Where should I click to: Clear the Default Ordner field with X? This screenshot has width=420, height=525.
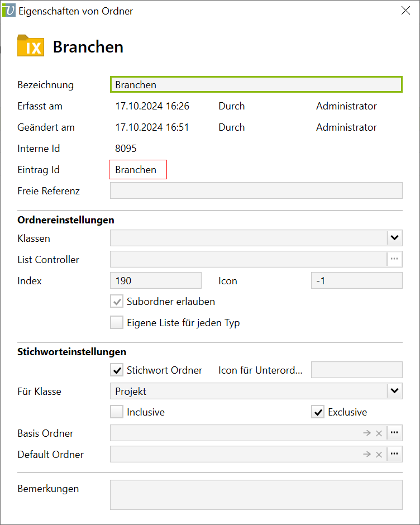click(x=379, y=454)
